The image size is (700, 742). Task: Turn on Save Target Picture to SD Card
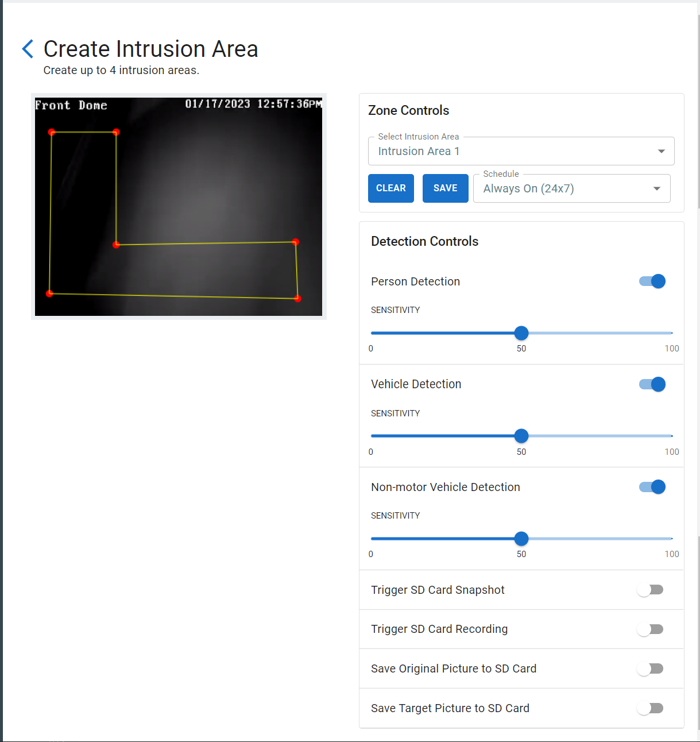pos(650,708)
